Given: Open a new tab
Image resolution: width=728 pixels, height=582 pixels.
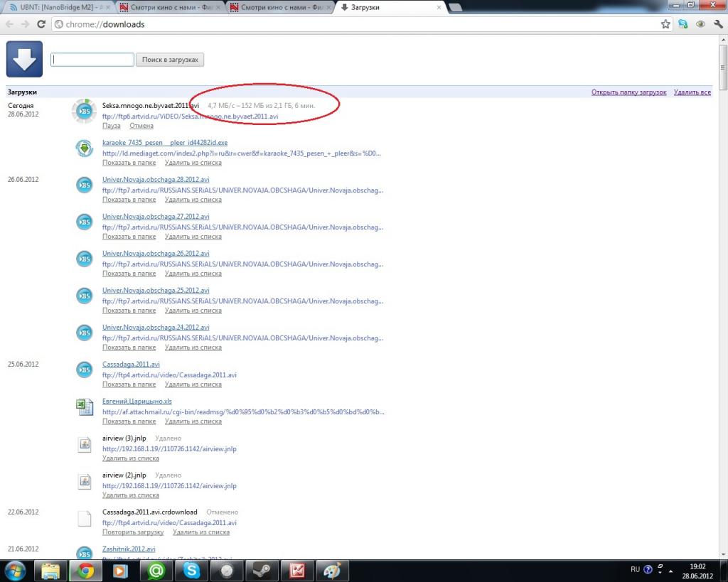Looking at the screenshot, I should [456, 8].
